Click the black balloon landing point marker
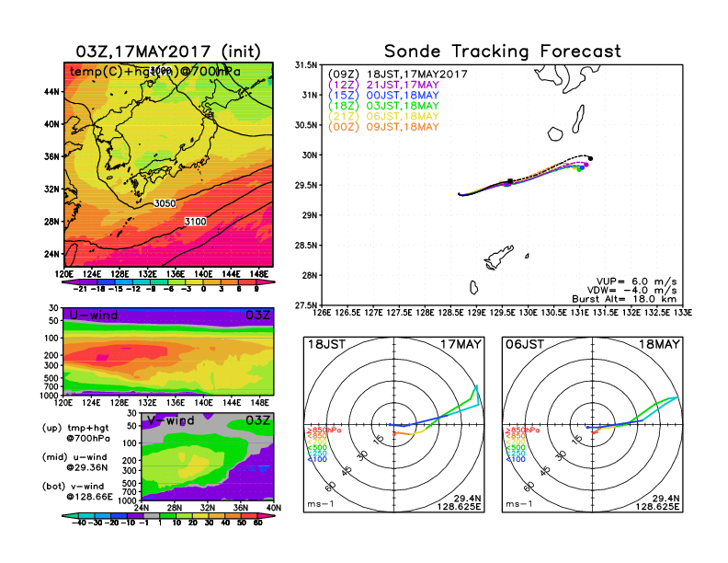This screenshot has height=563, width=728. 590,158
